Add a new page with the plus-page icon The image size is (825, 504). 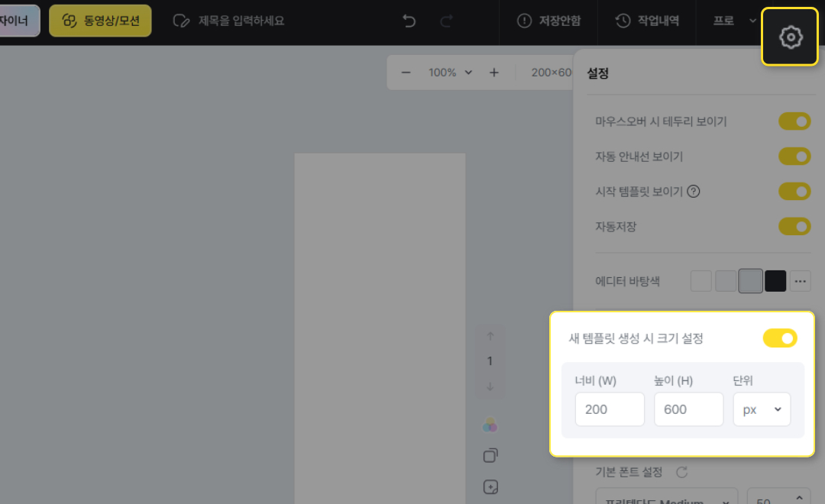[490, 486]
